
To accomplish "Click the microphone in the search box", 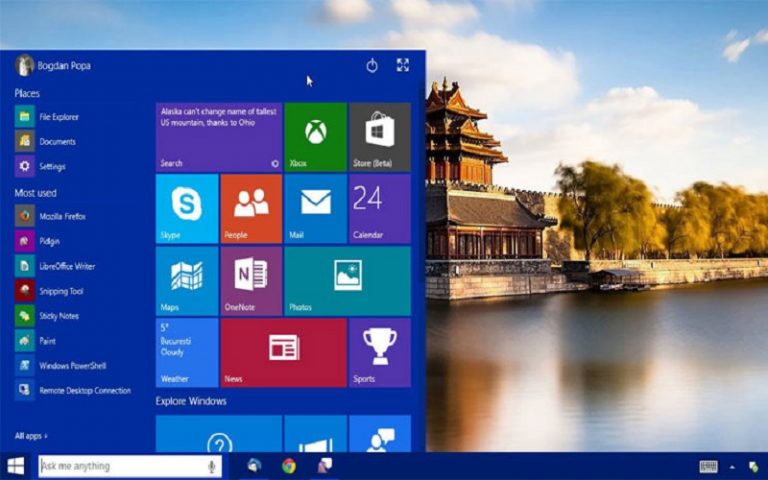I will tap(212, 466).
